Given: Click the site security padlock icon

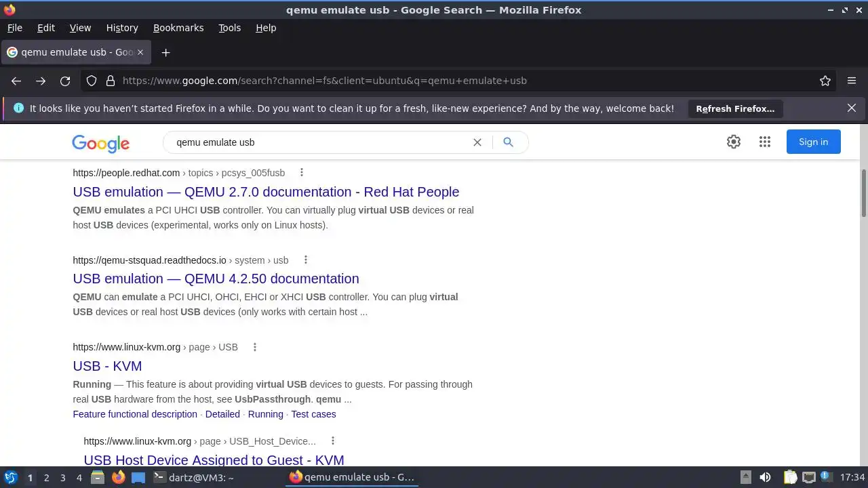Looking at the screenshot, I should (x=111, y=81).
